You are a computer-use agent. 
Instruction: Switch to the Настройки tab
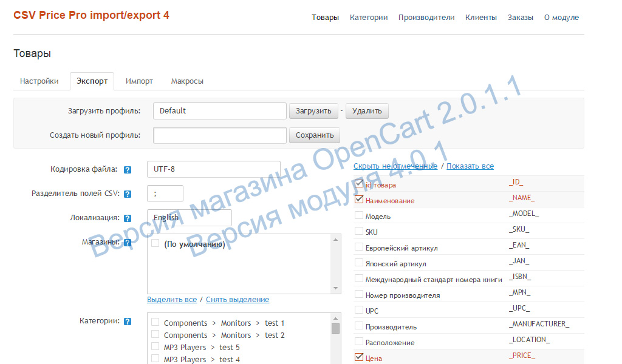pos(39,81)
